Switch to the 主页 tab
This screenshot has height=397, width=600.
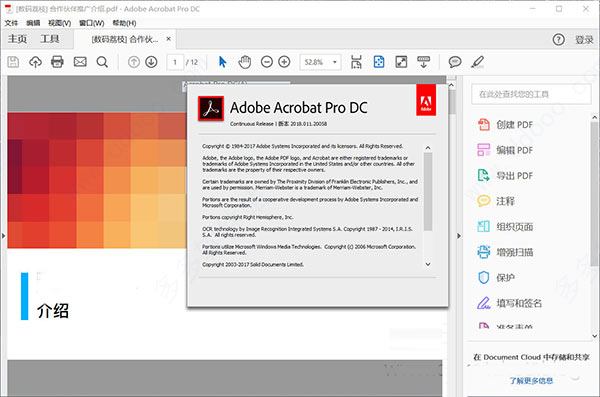pyautogui.click(x=18, y=39)
